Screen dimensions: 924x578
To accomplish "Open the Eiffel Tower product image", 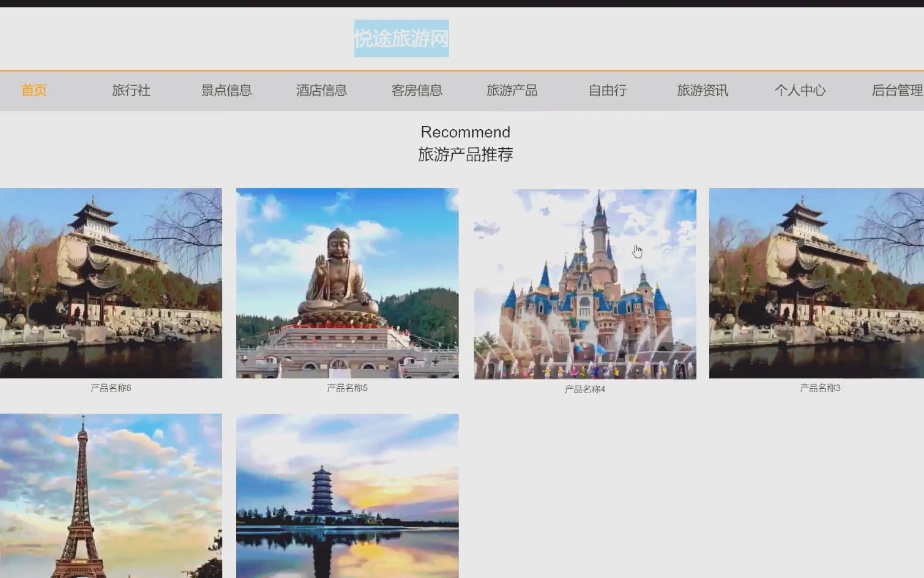I will pos(111,496).
